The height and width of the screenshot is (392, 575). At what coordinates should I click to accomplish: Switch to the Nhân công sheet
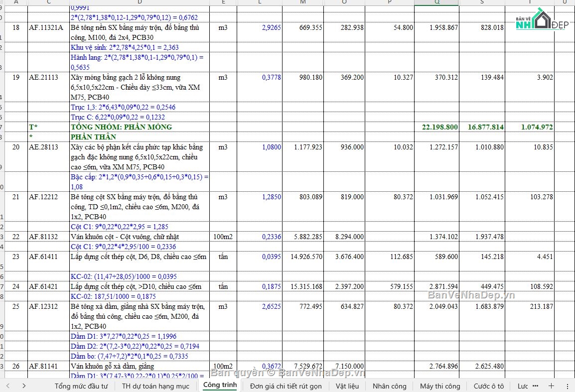click(x=389, y=386)
